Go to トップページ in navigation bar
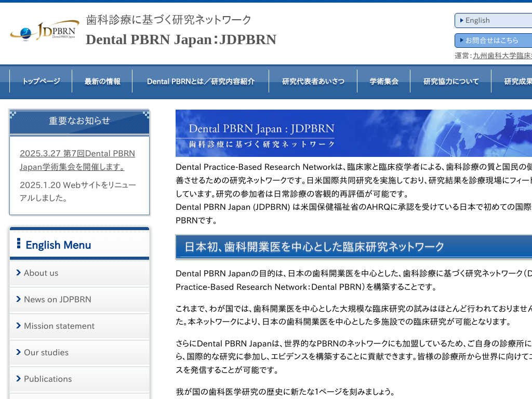The image size is (532, 399). coord(41,81)
